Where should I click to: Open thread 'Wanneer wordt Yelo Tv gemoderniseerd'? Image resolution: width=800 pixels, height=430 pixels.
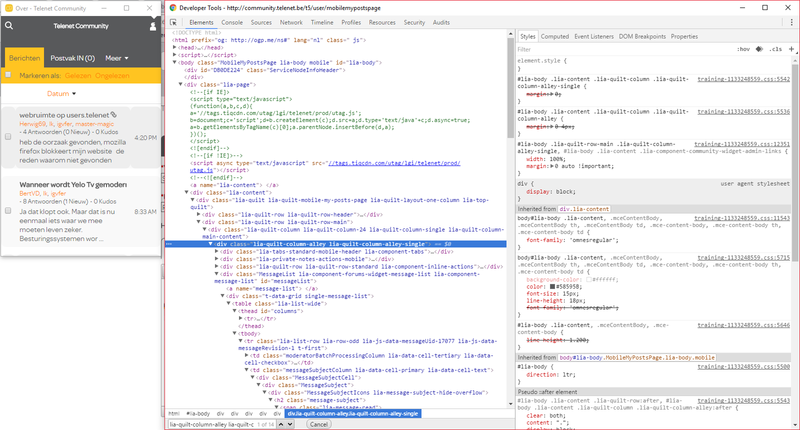click(x=73, y=185)
